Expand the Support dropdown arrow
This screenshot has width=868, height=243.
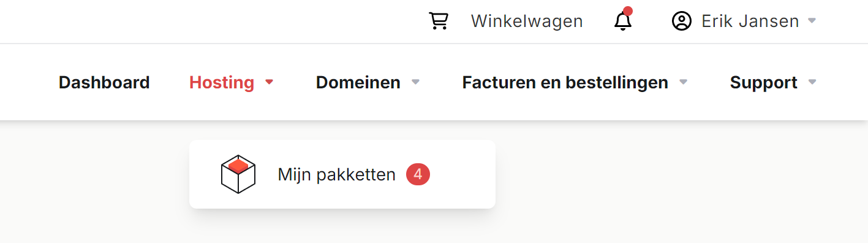[x=812, y=82]
